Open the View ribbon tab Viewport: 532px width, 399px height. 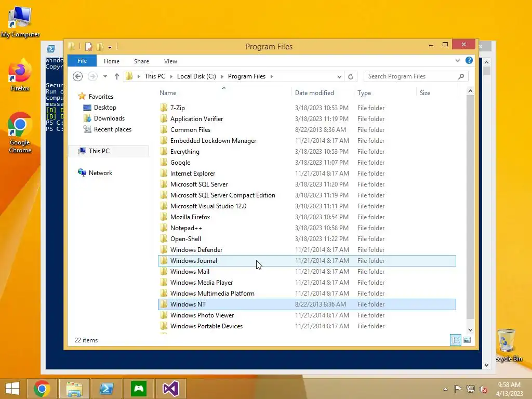(170, 61)
